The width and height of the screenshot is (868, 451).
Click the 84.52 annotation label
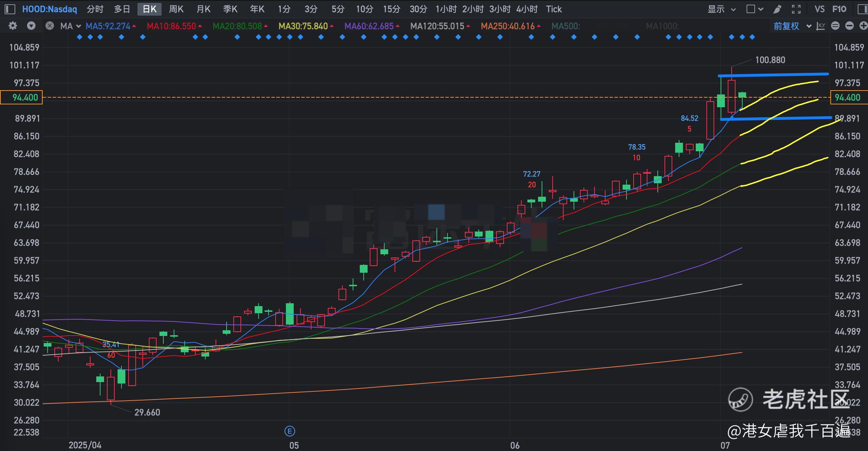click(689, 118)
